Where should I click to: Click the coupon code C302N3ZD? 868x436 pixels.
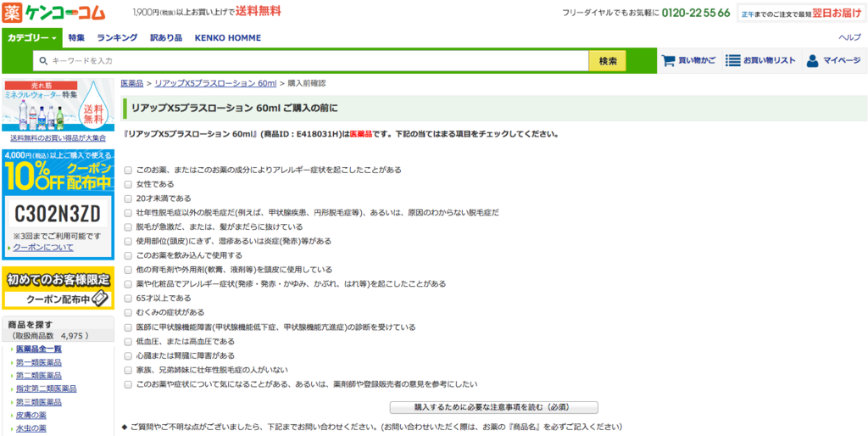pos(58,213)
